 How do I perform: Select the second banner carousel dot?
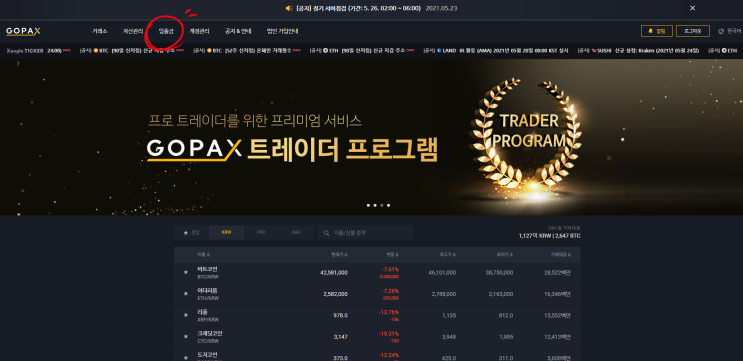375,205
